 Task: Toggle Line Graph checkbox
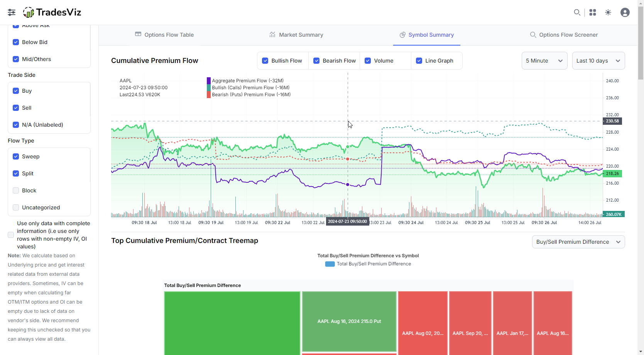tap(419, 61)
